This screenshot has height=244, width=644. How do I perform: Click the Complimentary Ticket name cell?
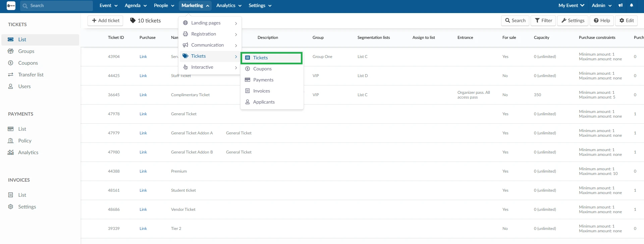(190, 95)
